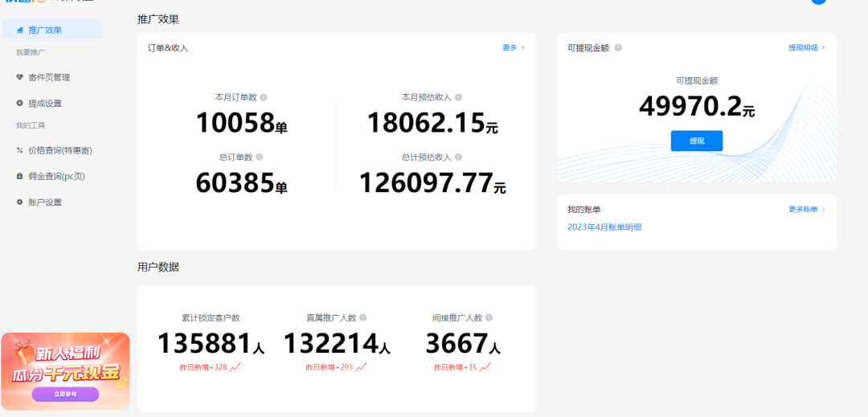Click the 132214人 direct promoters value
The image size is (868, 417).
click(337, 343)
